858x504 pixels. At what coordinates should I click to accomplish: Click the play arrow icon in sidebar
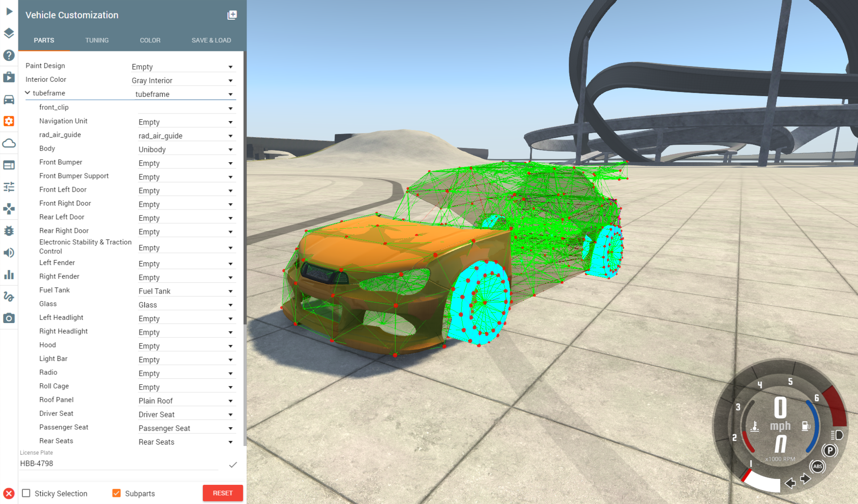click(9, 11)
